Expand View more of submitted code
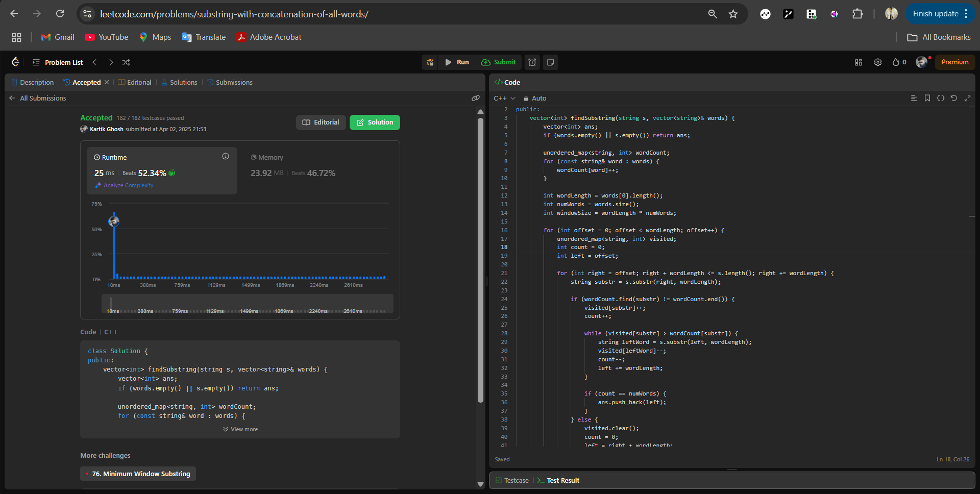 pos(240,429)
